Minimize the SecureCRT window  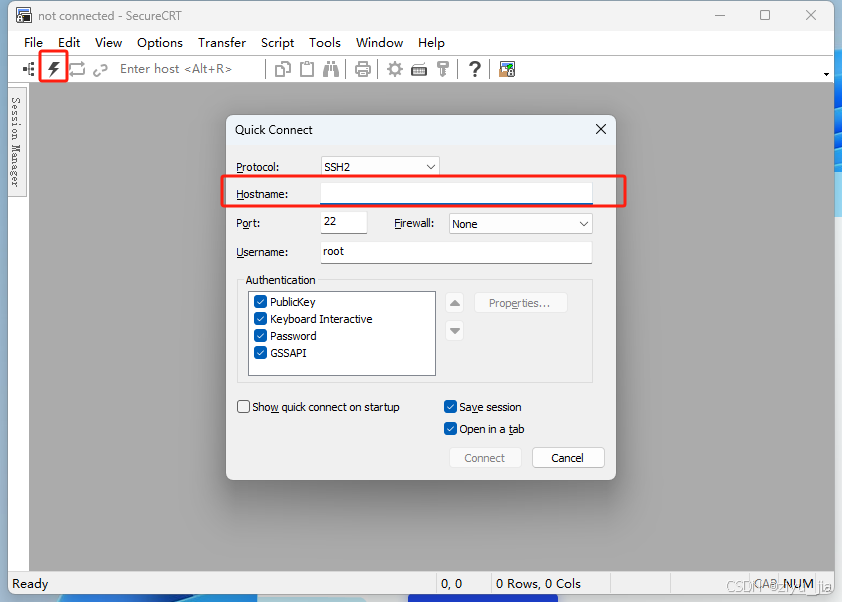click(x=720, y=16)
